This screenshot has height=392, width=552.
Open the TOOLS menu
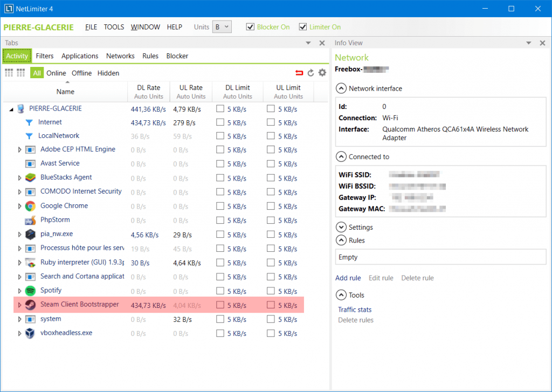(x=114, y=27)
